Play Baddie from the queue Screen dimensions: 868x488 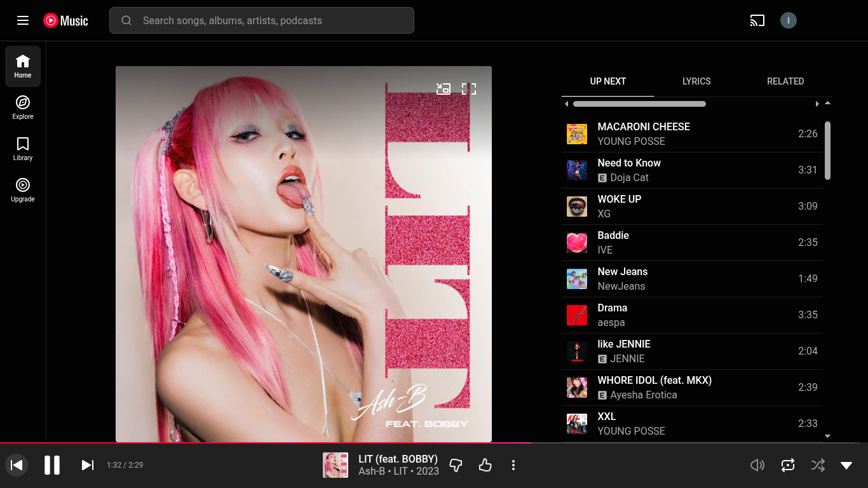(x=692, y=243)
